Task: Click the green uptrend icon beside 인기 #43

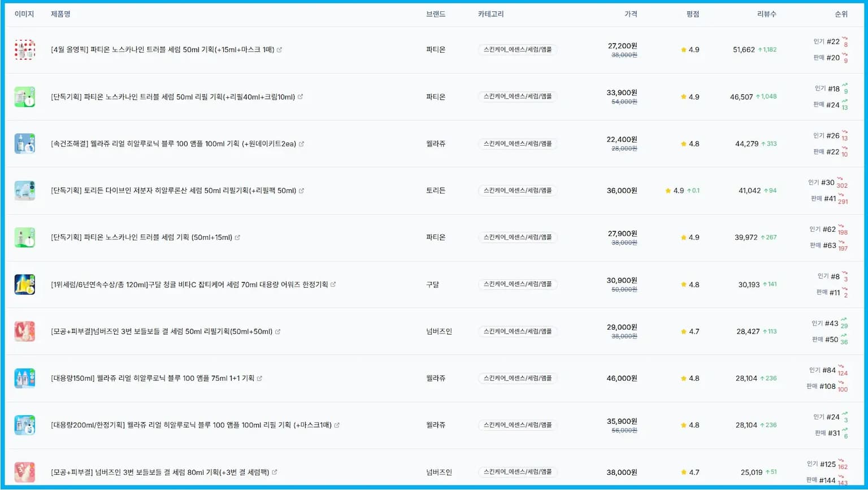Action: click(x=844, y=320)
